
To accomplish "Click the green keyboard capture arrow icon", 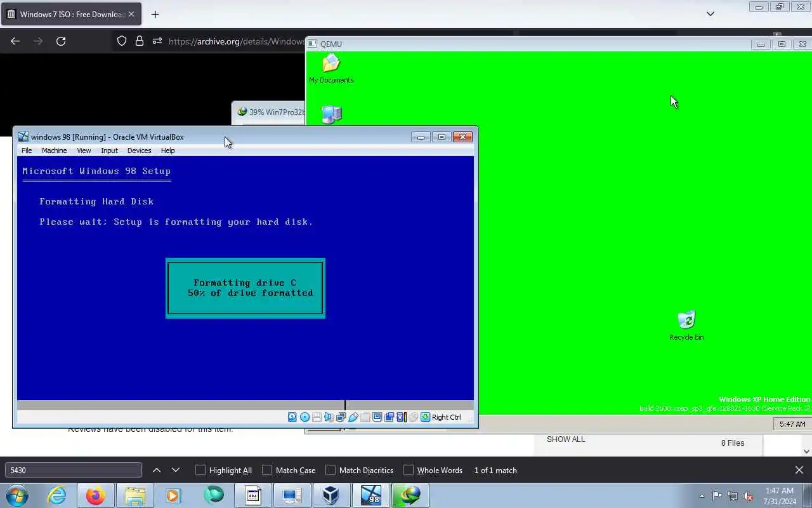I will (x=425, y=417).
